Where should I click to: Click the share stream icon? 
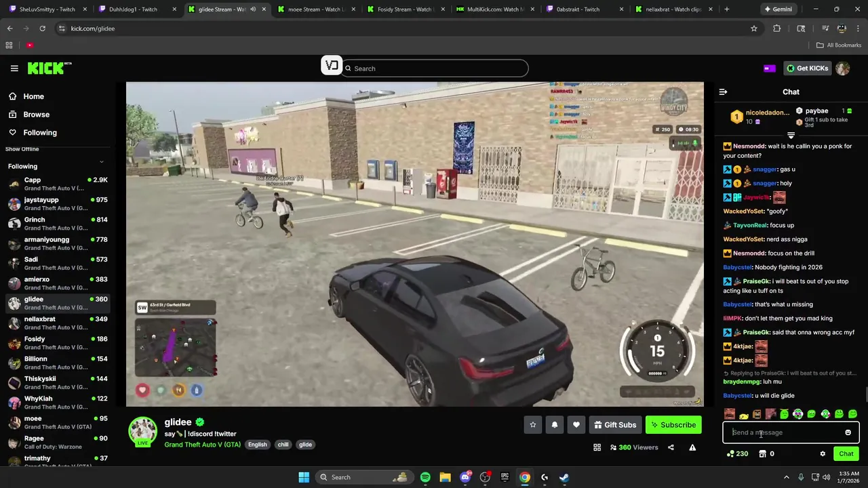coord(671,447)
